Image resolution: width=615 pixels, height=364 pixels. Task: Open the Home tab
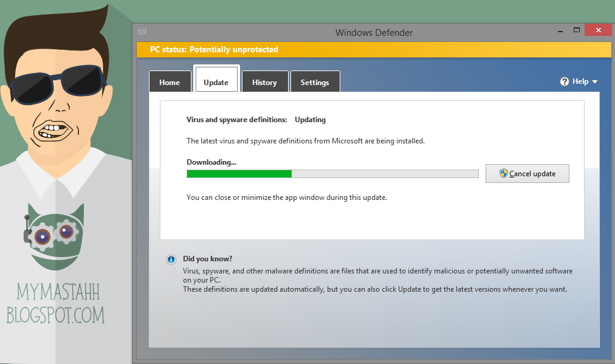170,81
